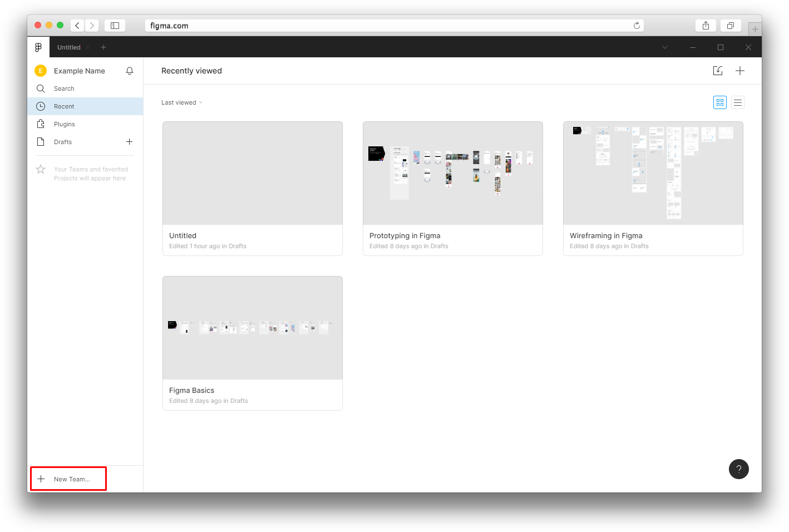Open notifications with the bell icon
This screenshot has width=789, height=532.
coord(130,71)
